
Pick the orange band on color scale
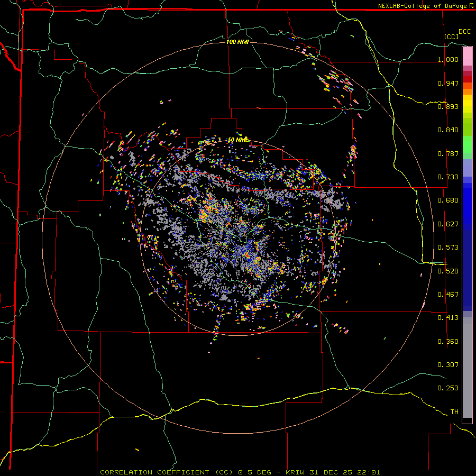467,91
